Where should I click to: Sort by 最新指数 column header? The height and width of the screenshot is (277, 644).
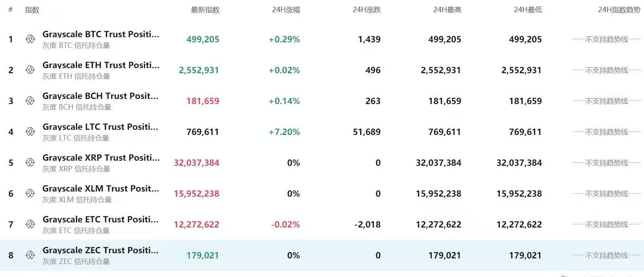[205, 10]
